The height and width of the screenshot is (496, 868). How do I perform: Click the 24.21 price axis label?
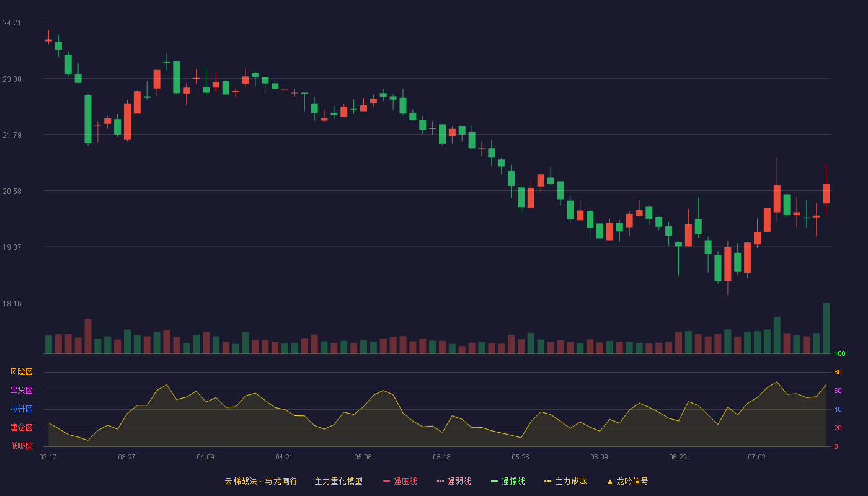12,23
